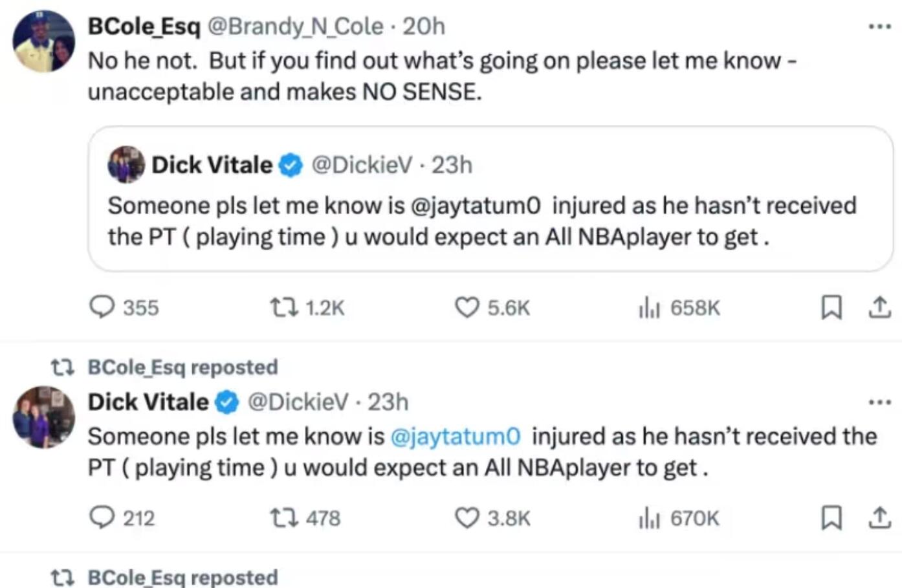Like Dick Vitale's tweet with 3.8K likes
Viewport: 902px width, 588px height.
pyautogui.click(x=467, y=517)
